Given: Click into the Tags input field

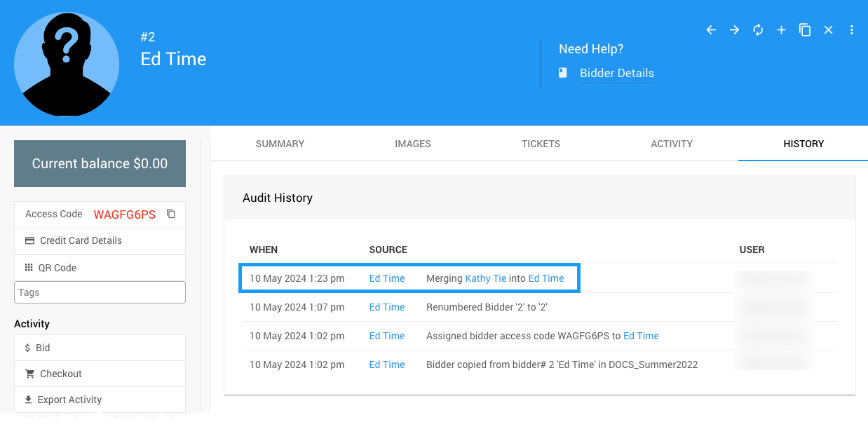Looking at the screenshot, I should pos(100,292).
